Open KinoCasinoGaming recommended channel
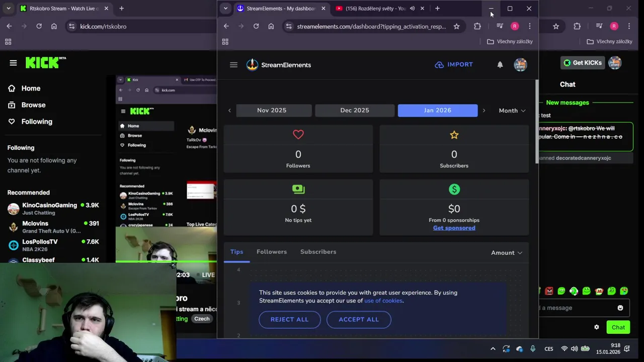Screen dimensions: 644x362 [53, 209]
